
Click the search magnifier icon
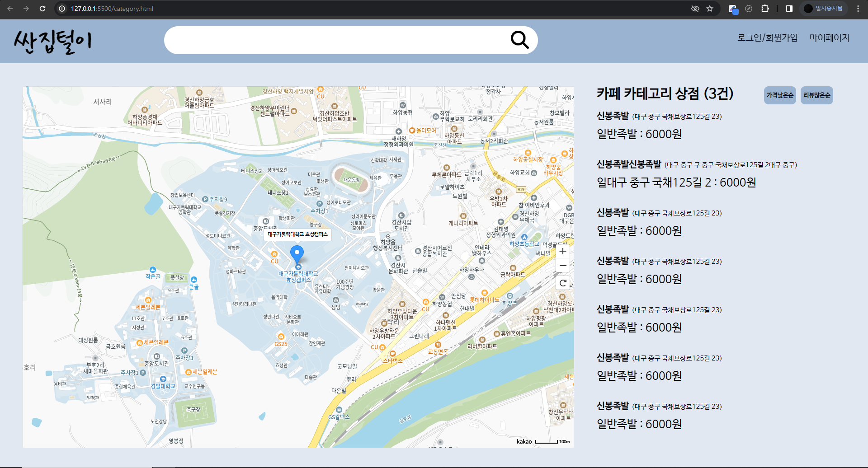519,40
